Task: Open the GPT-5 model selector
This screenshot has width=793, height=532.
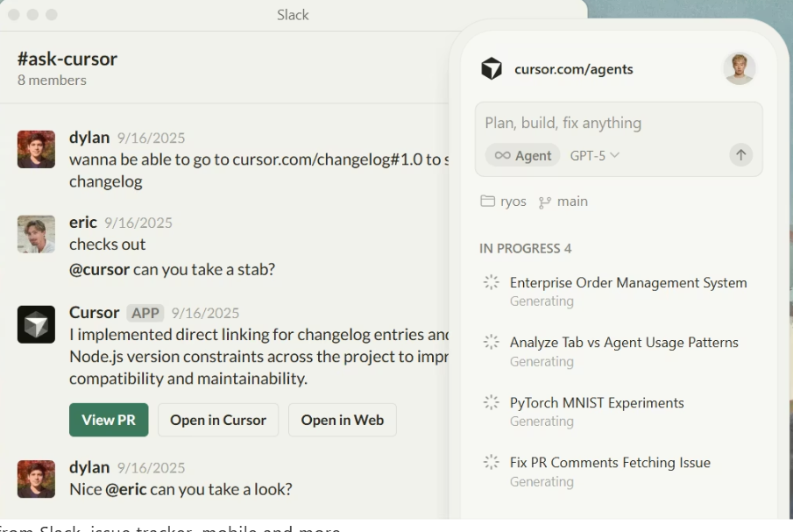Action: click(x=594, y=155)
